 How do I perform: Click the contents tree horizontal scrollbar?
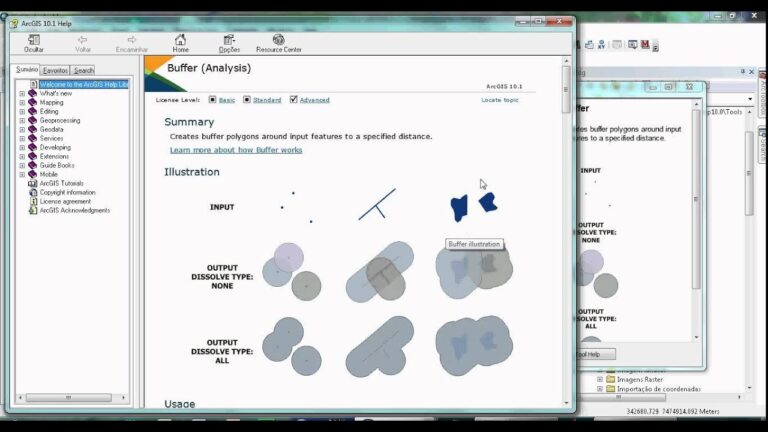(x=69, y=397)
